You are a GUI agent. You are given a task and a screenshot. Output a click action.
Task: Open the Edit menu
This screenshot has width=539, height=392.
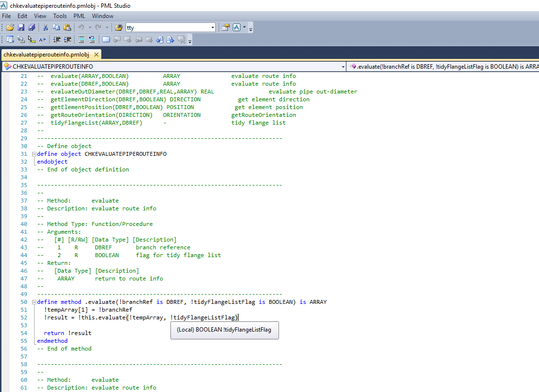22,16
